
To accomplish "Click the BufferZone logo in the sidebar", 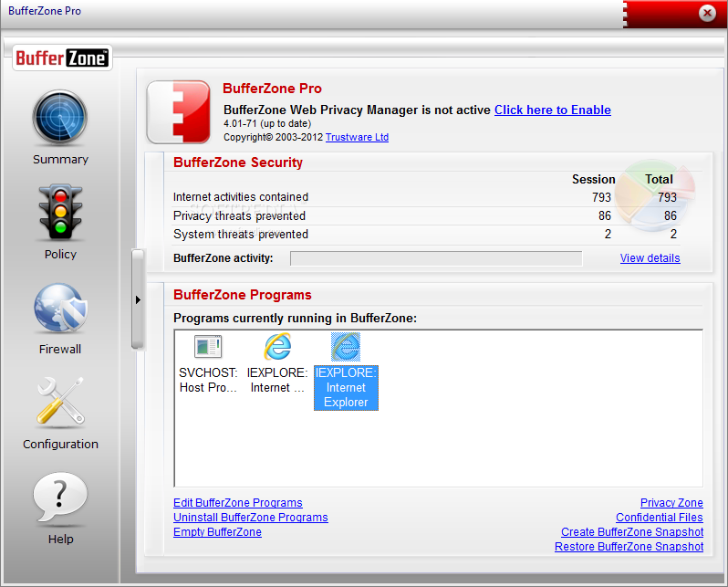I will [62, 58].
